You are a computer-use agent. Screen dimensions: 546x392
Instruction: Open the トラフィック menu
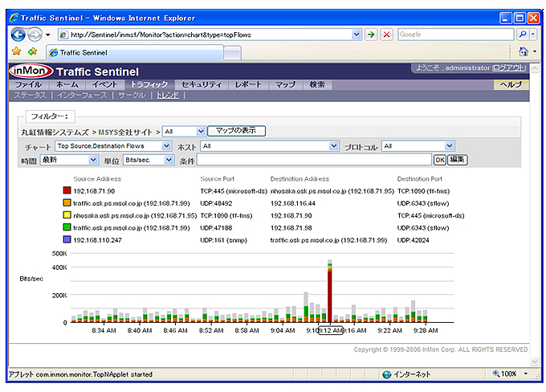(149, 84)
